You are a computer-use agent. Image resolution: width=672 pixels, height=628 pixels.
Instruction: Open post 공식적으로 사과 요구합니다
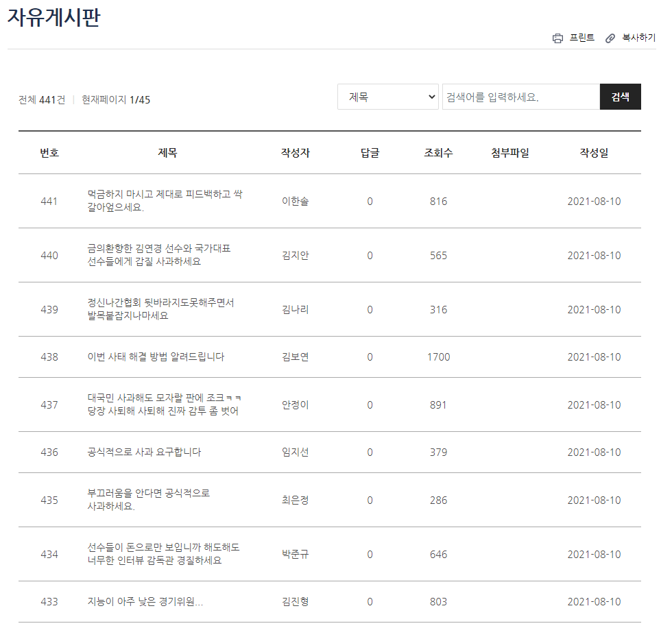pyautogui.click(x=145, y=452)
